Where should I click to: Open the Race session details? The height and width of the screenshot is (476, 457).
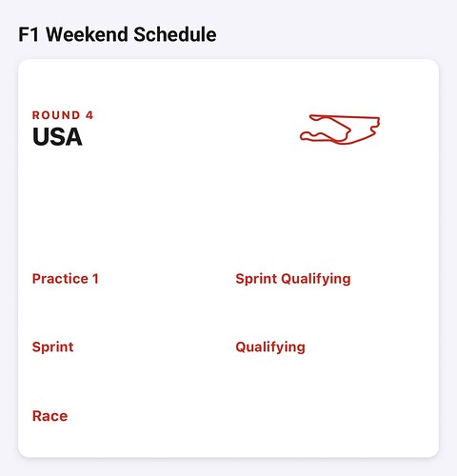coord(50,416)
